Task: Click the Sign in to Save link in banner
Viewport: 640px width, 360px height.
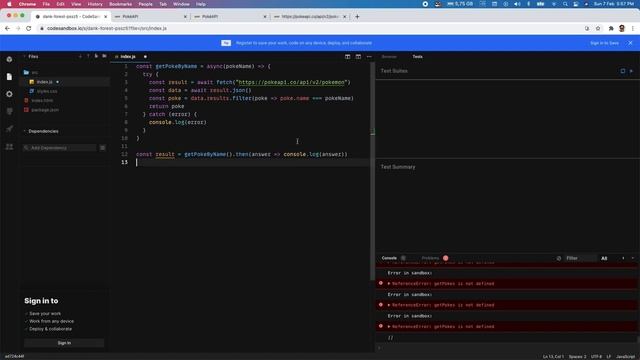Action: tap(604, 43)
